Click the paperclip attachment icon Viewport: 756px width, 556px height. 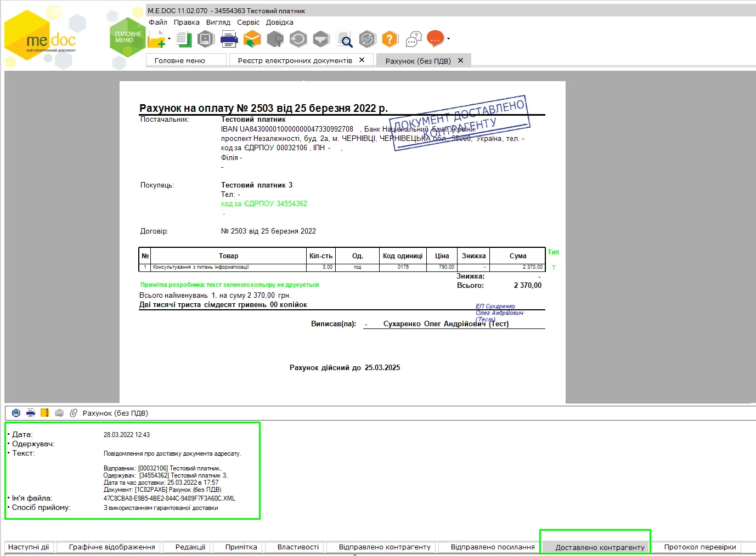[x=74, y=413]
